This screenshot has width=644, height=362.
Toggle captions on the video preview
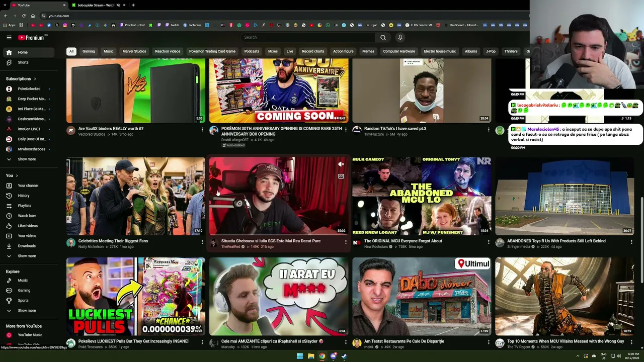pos(341,176)
